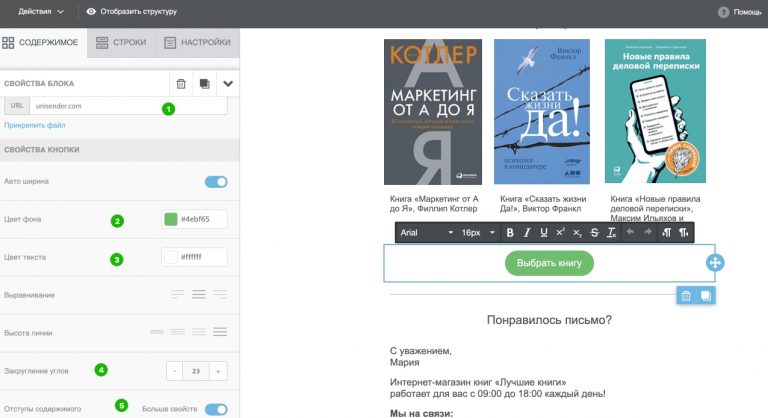Open the Действия dropdown menu
This screenshot has width=768, height=418.
[41, 11]
